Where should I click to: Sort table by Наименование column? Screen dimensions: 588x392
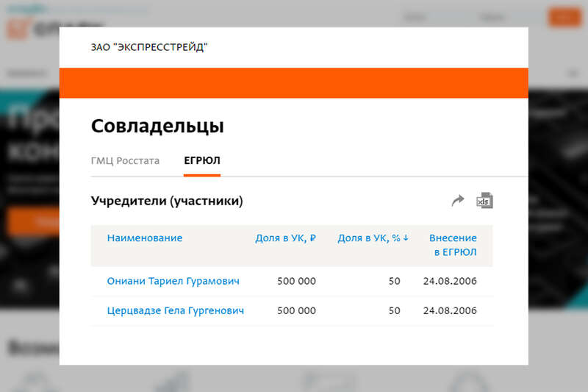(x=144, y=238)
